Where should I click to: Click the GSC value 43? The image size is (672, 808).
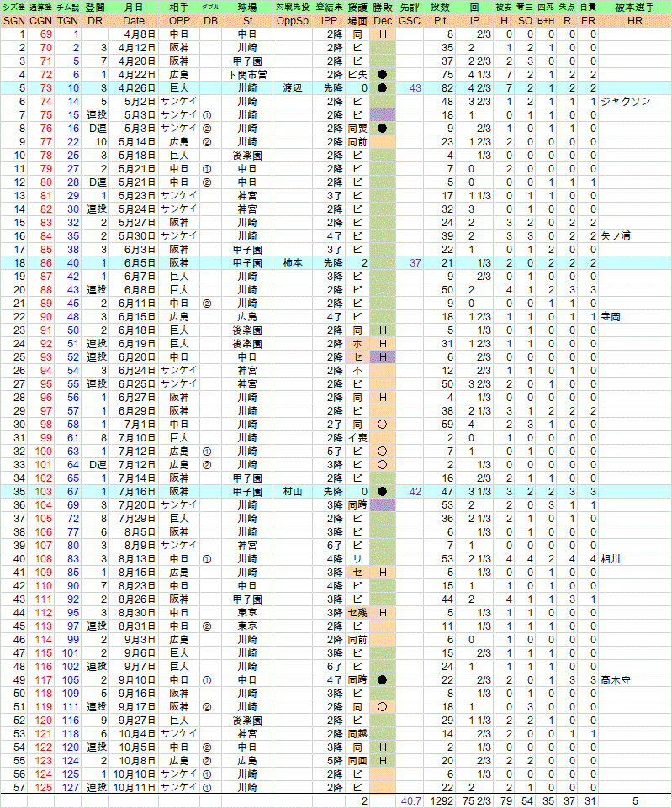pos(415,88)
